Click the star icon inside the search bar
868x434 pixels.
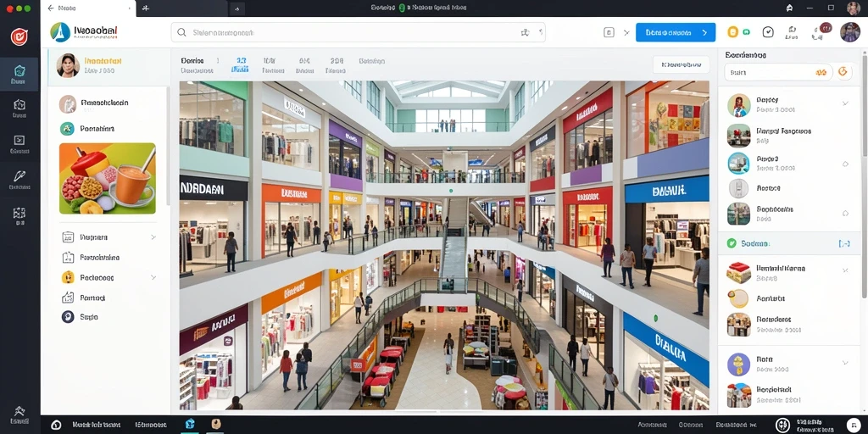[525, 33]
